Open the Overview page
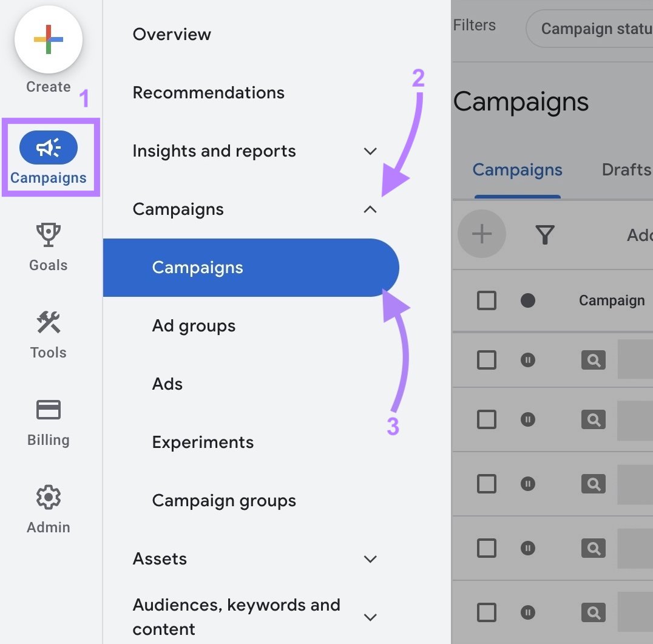This screenshot has width=653, height=644. (172, 35)
